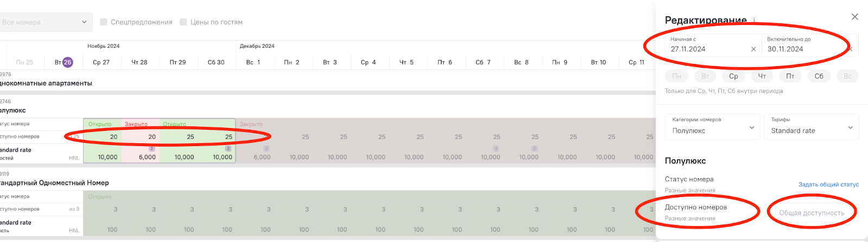Toggle the Ср weekday chip
The image size is (868, 242).
[733, 76]
